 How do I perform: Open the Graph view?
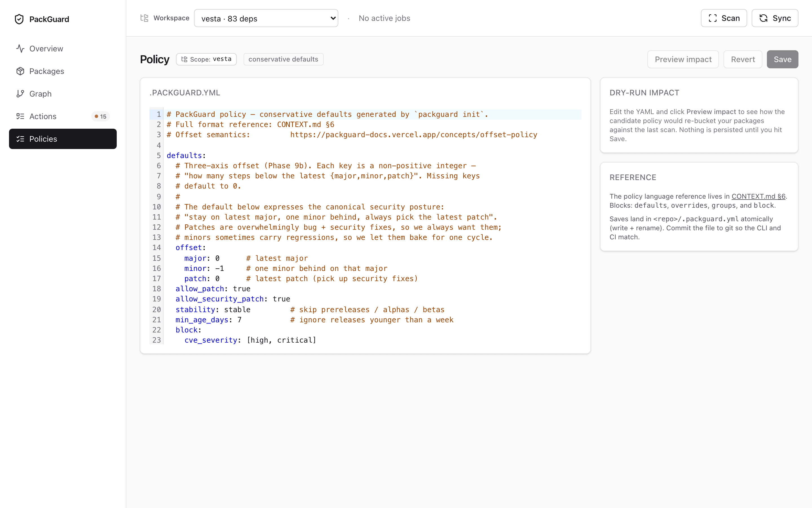click(63, 94)
